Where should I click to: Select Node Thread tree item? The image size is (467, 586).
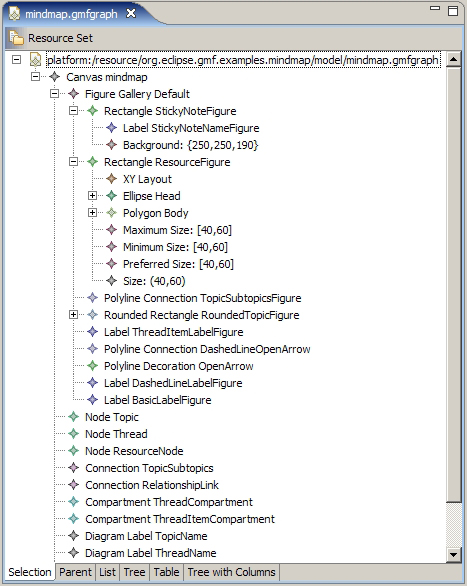(116, 434)
